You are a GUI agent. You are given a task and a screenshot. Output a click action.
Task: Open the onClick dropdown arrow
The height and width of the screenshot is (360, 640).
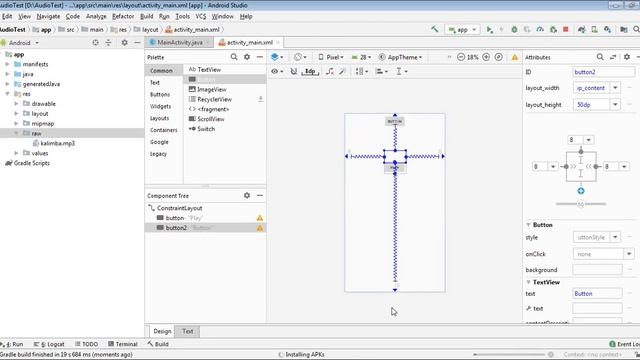click(x=629, y=254)
